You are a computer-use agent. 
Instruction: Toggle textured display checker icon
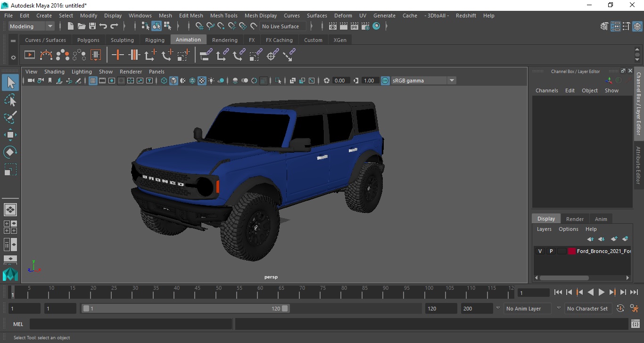click(x=202, y=81)
